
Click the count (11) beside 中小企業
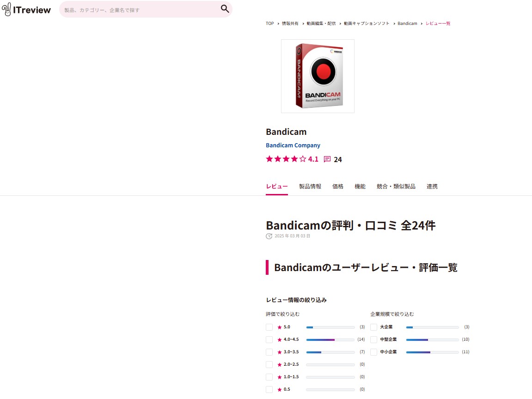coord(465,352)
